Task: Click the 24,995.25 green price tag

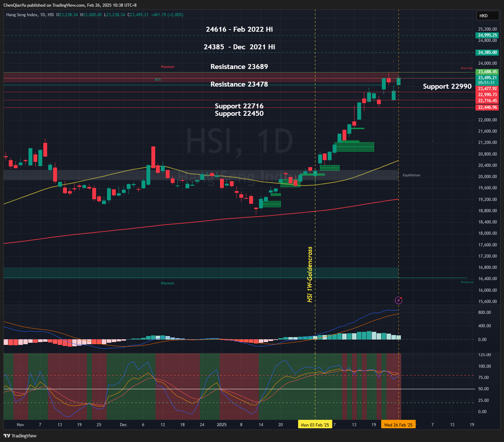Action: tap(487, 35)
